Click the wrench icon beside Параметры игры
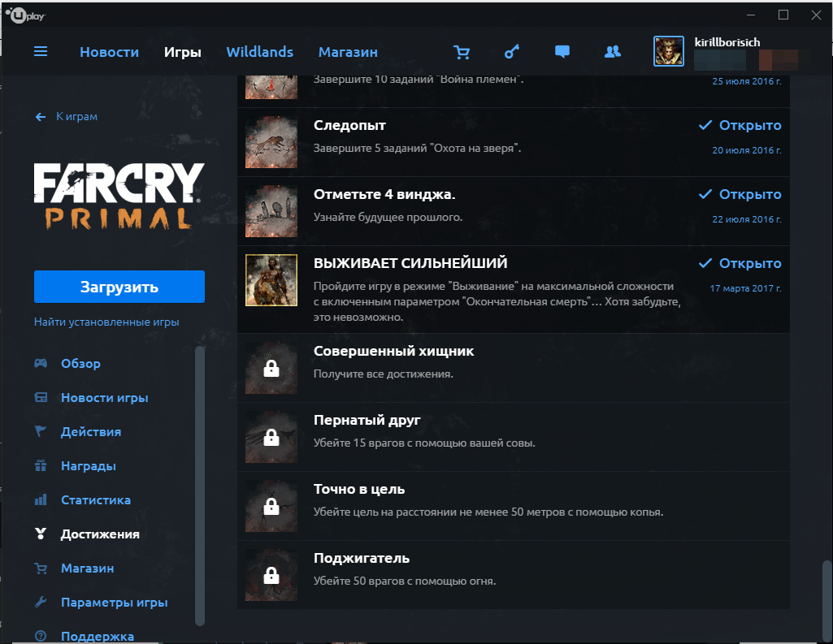Screen dimensions: 833x644 pos(41,602)
